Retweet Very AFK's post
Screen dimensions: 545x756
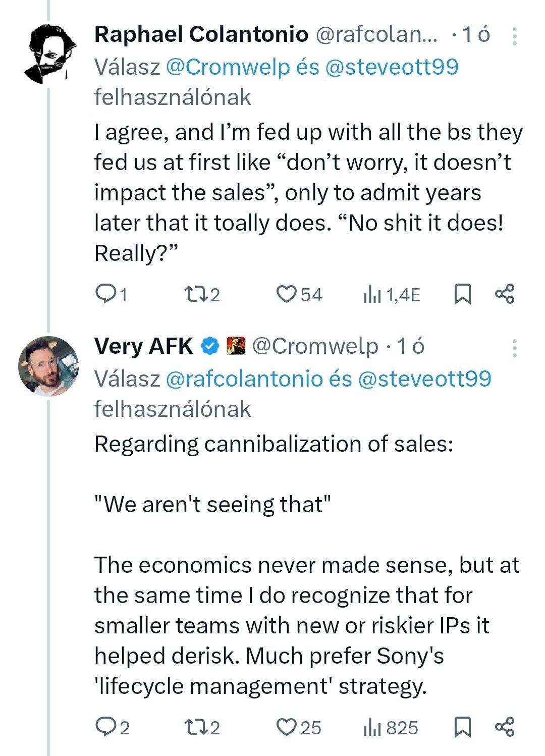point(195,727)
